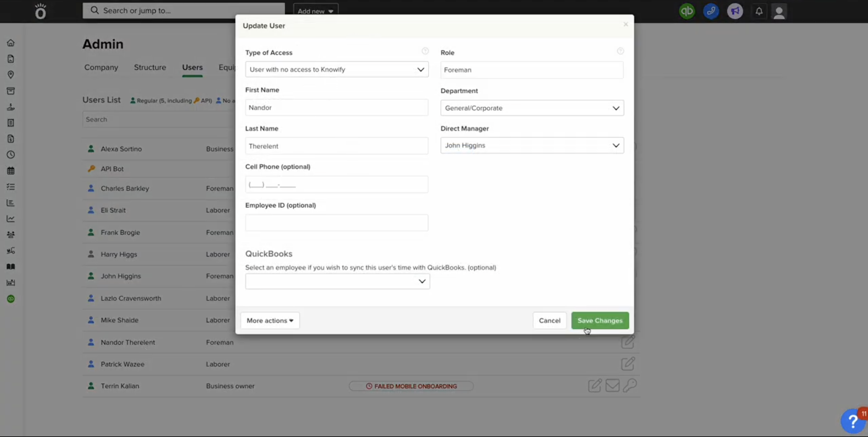Click the key icon for Terrin Kalian

point(630,386)
